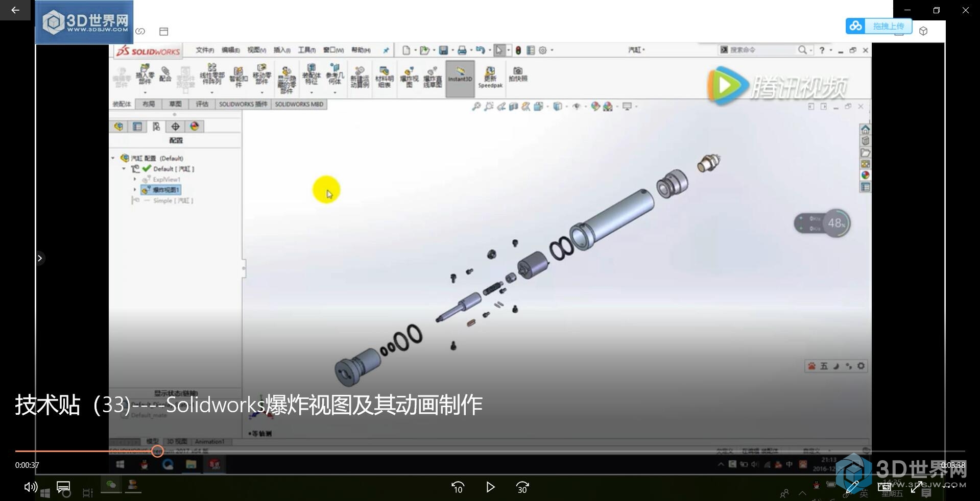Viewport: 980px width, 501px height.
Task: Click the Rebuild traffic light icon
Action: 518,50
